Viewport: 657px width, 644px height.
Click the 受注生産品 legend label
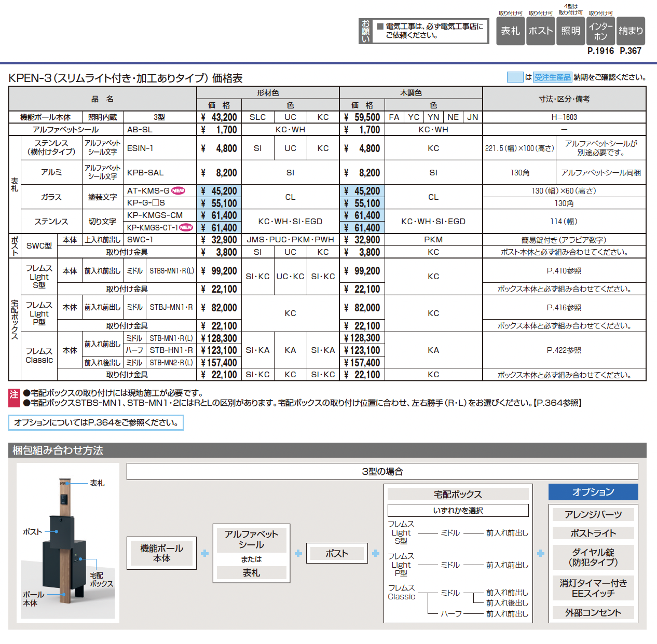tap(553, 77)
